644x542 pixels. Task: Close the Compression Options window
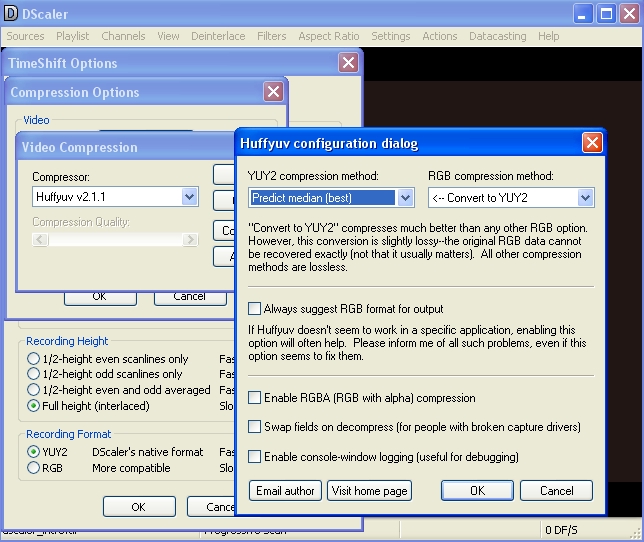click(274, 92)
